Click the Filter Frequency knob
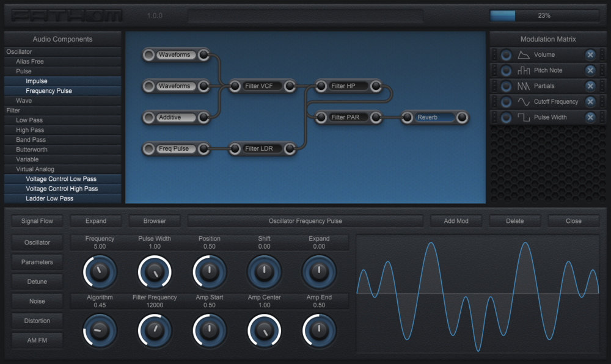Image resolution: width=611 pixels, height=364 pixels. [155, 330]
